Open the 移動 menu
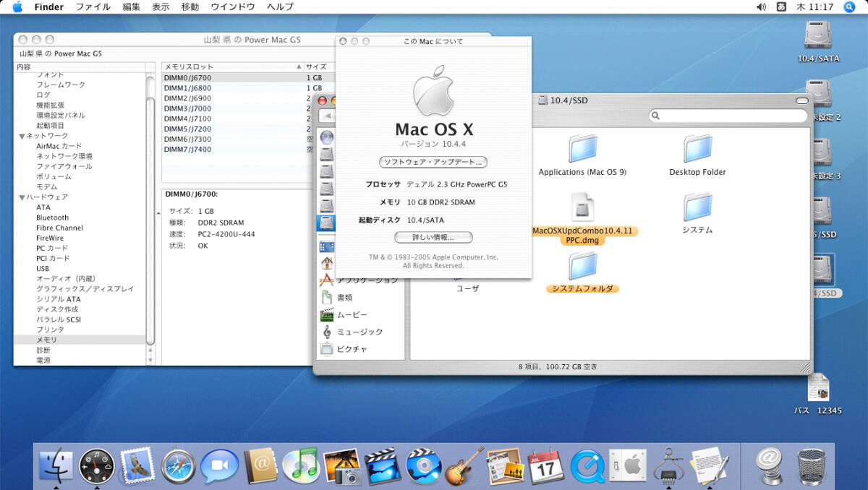This screenshot has height=490, width=868. [190, 7]
